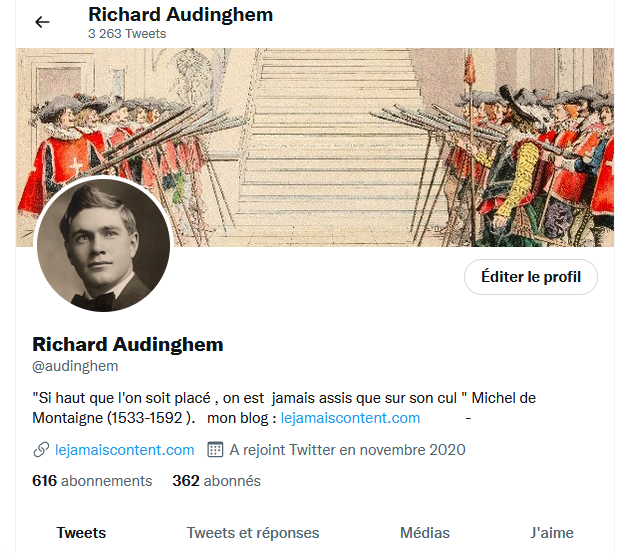
Task: Switch to the Tweets tab
Action: tap(81, 533)
